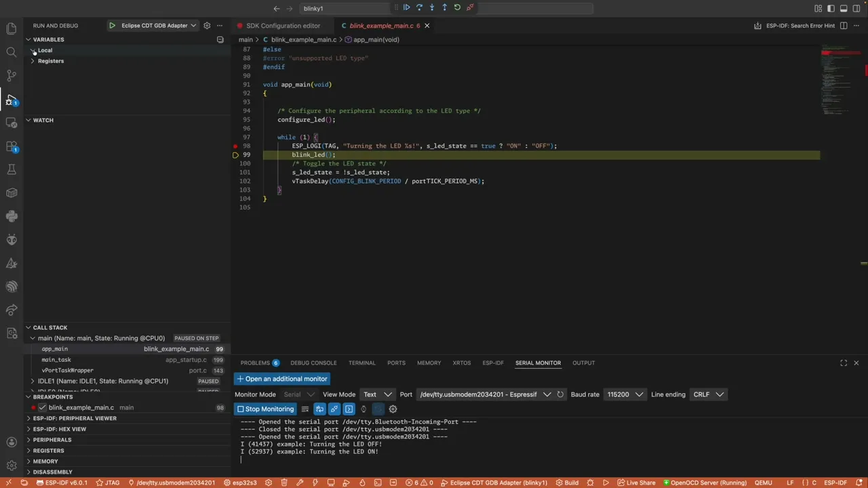Open the Espressif ESP-IDF explorer icon
The height and width of the screenshot is (488, 868).
pos(12,287)
